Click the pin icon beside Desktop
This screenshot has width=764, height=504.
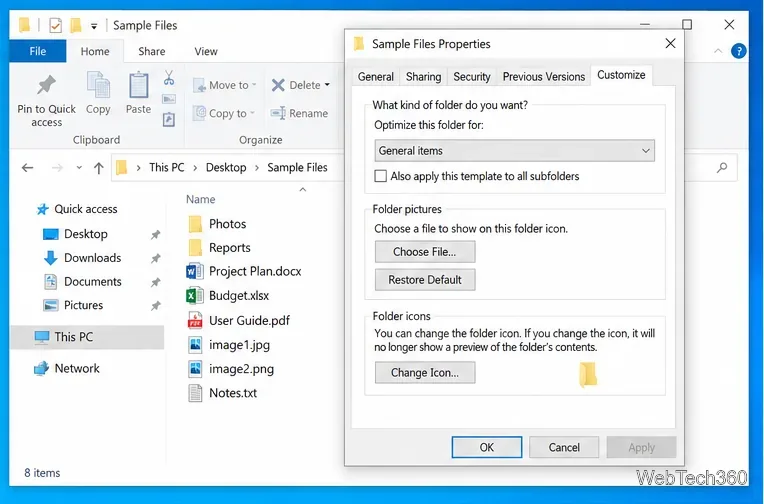pyautogui.click(x=155, y=234)
